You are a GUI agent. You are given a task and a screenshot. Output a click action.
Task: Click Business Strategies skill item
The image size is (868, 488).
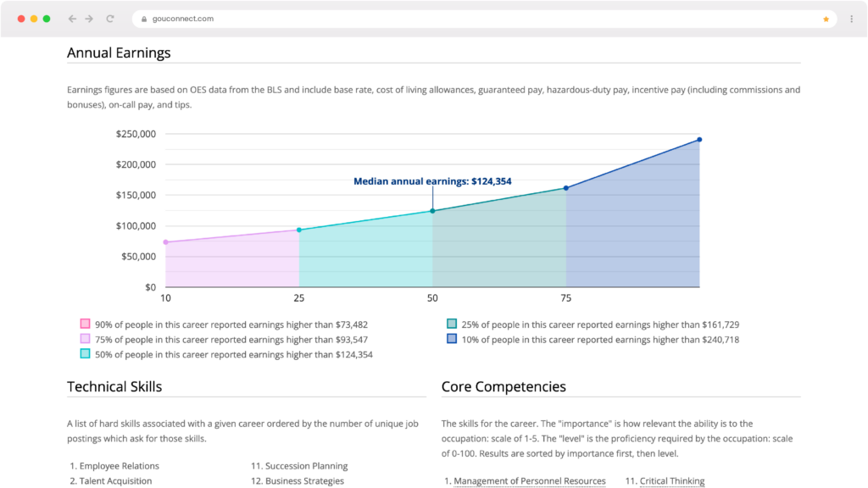click(x=304, y=481)
